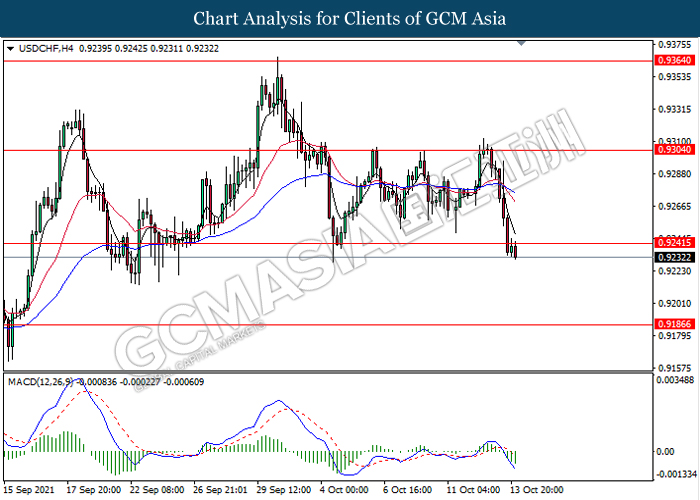Click the MACD(12,26,9) indicator label
The image size is (700, 500).
pyautogui.click(x=41, y=382)
